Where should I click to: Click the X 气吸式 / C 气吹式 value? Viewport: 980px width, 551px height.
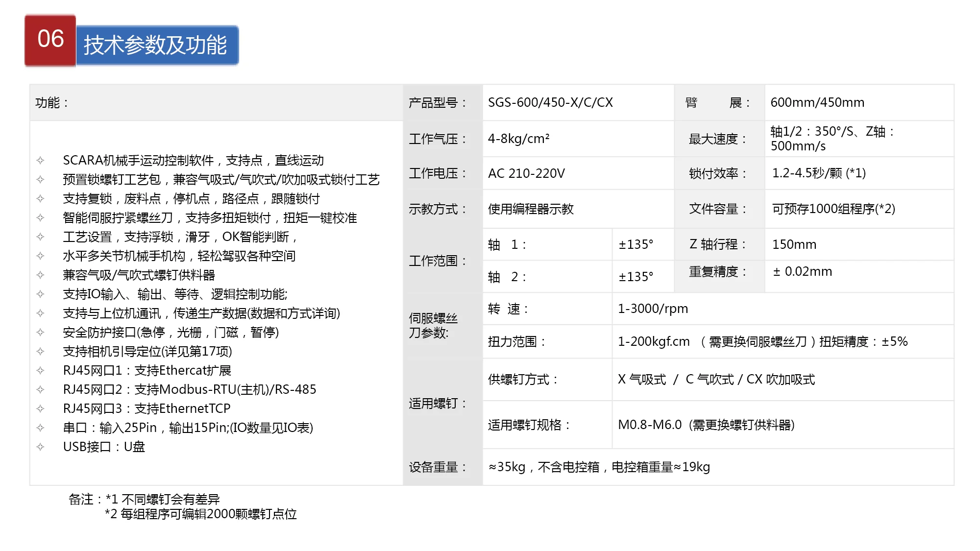point(716,380)
